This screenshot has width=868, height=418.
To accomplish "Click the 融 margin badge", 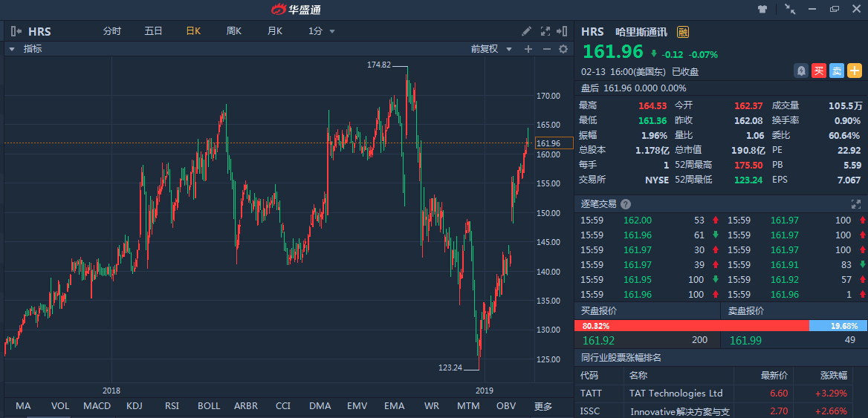I will (x=683, y=32).
